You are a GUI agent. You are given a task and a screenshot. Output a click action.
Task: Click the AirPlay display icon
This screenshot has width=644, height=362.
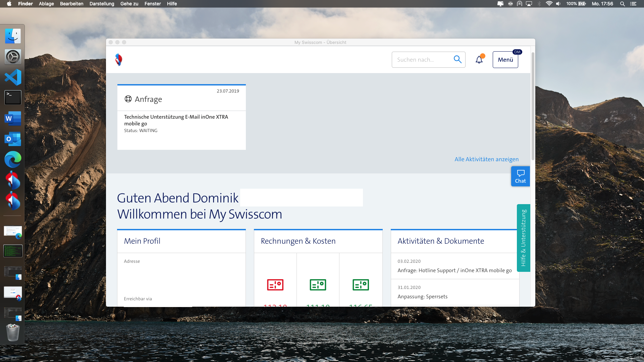click(x=529, y=4)
